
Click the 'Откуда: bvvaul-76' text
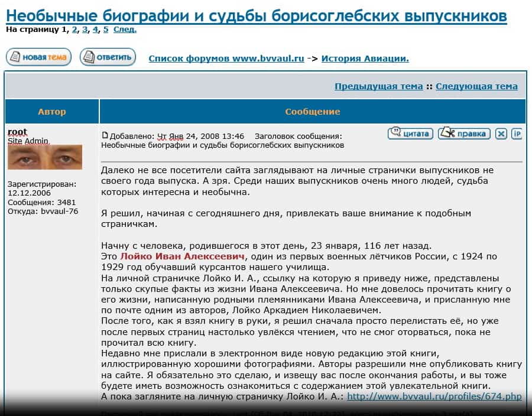point(43,211)
